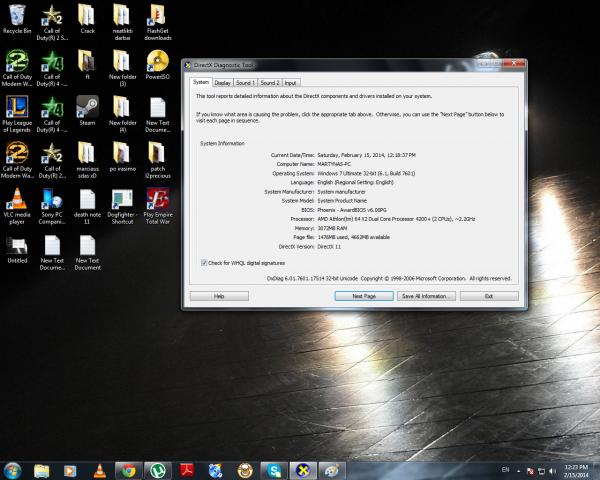Click the Skype taskbar icon
The width and height of the screenshot is (600, 480).
tap(272, 469)
